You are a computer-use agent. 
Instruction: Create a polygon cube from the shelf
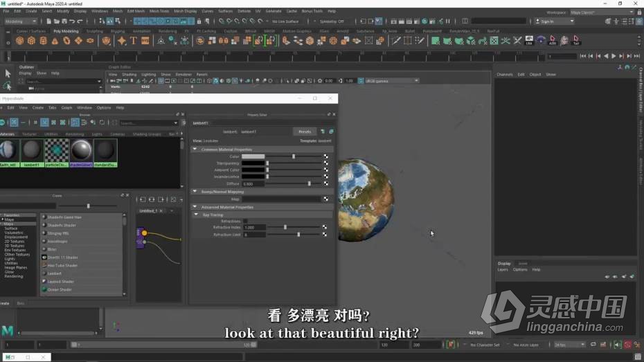pyautogui.click(x=31, y=41)
